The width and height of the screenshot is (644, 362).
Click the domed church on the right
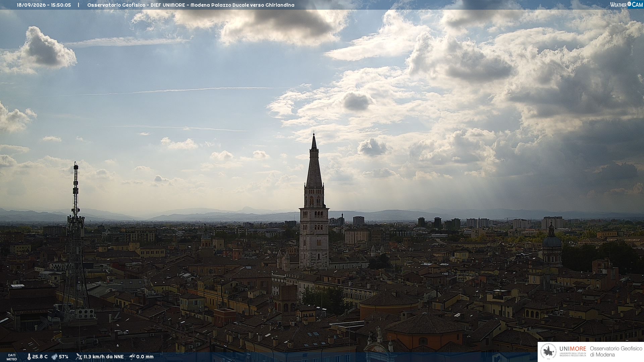tap(552, 245)
